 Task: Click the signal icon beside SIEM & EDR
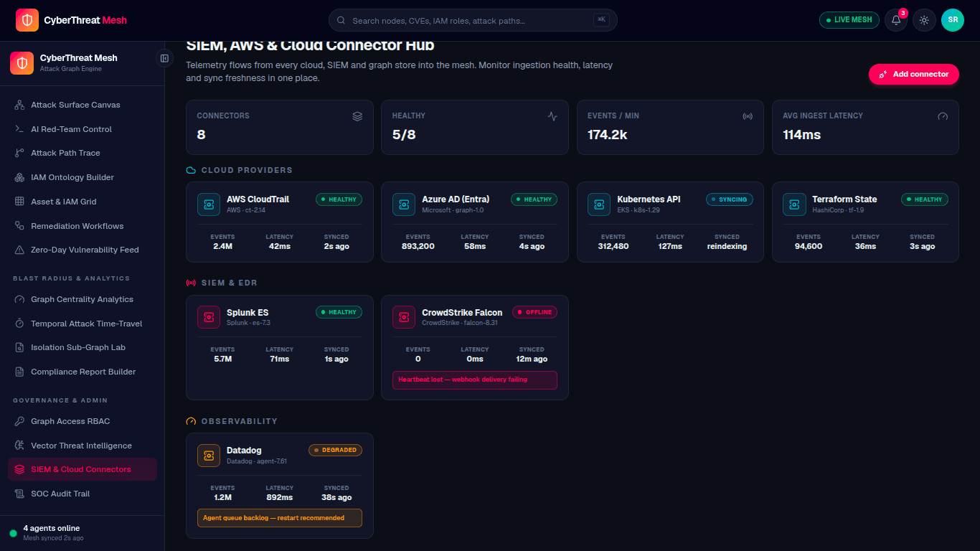coord(191,283)
